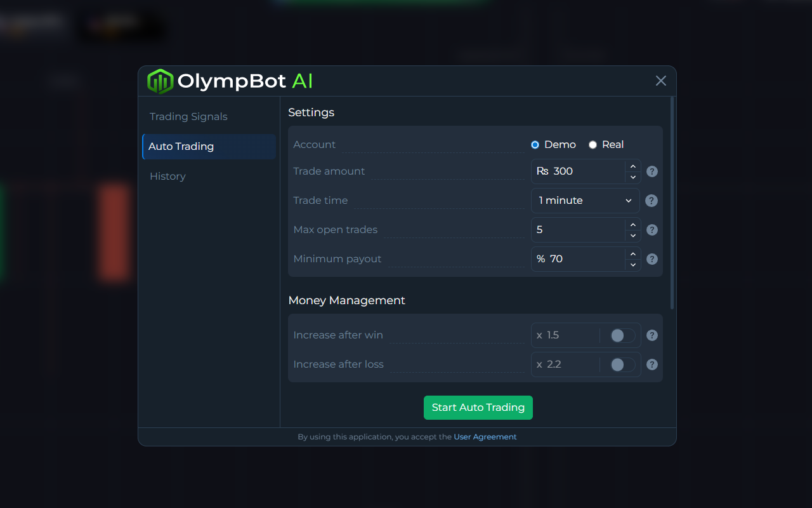This screenshot has width=812, height=508.
Task: Click the win multiplier field x 1.5
Action: (565, 335)
